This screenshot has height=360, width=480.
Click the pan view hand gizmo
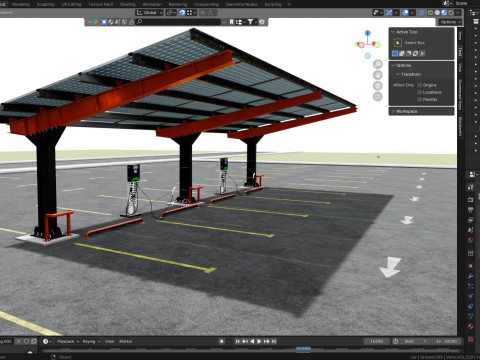click(378, 75)
